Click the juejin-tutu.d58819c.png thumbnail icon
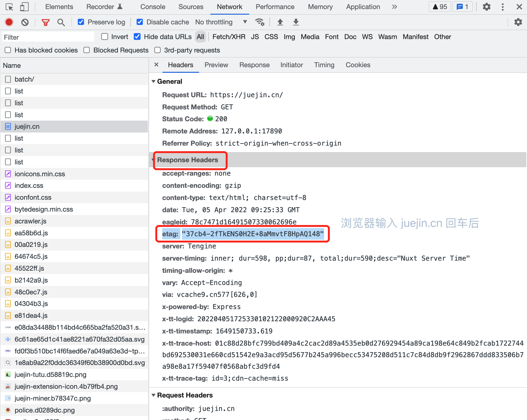This screenshot has height=420, width=527. click(8, 374)
